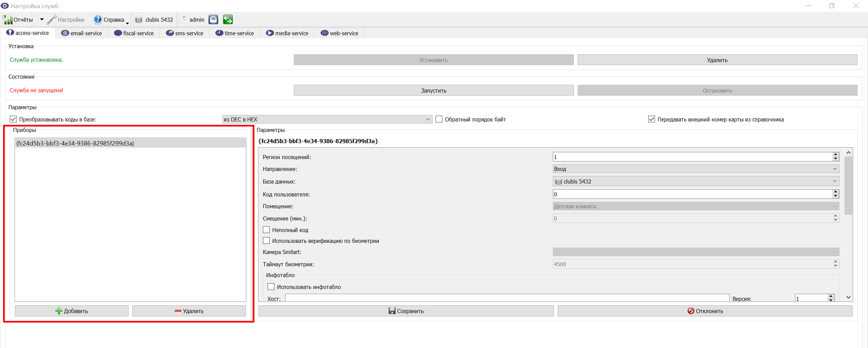Image resolution: width=868 pixels, height=348 pixels.
Task: Decrease Код пользователя with down arrow
Action: pos(836,196)
